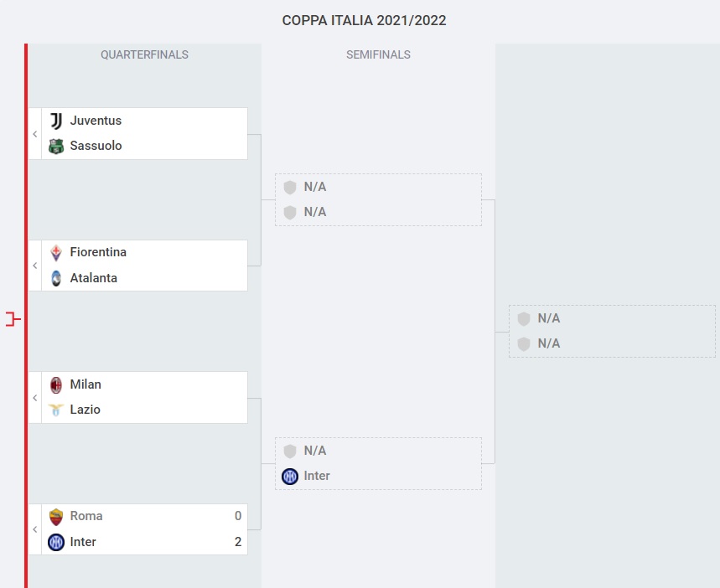The width and height of the screenshot is (720, 588).
Task: Click the Juventus club crest
Action: 56,121
